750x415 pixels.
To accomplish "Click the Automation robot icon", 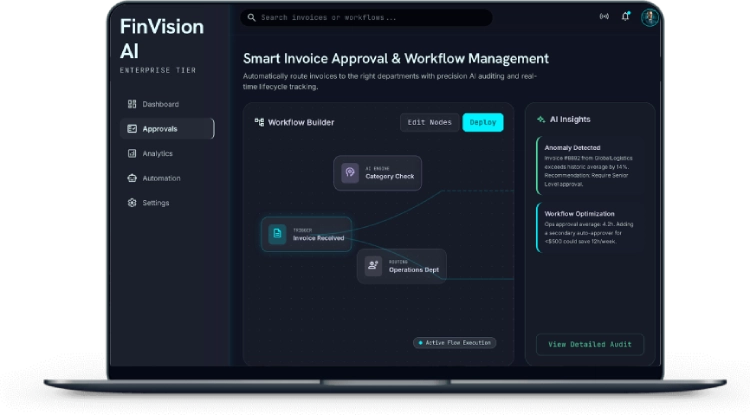I will pos(132,178).
